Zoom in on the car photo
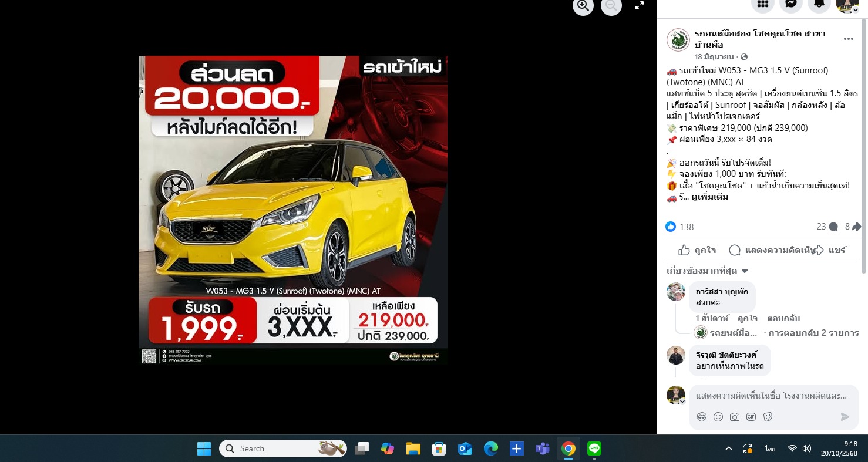 pyautogui.click(x=583, y=6)
